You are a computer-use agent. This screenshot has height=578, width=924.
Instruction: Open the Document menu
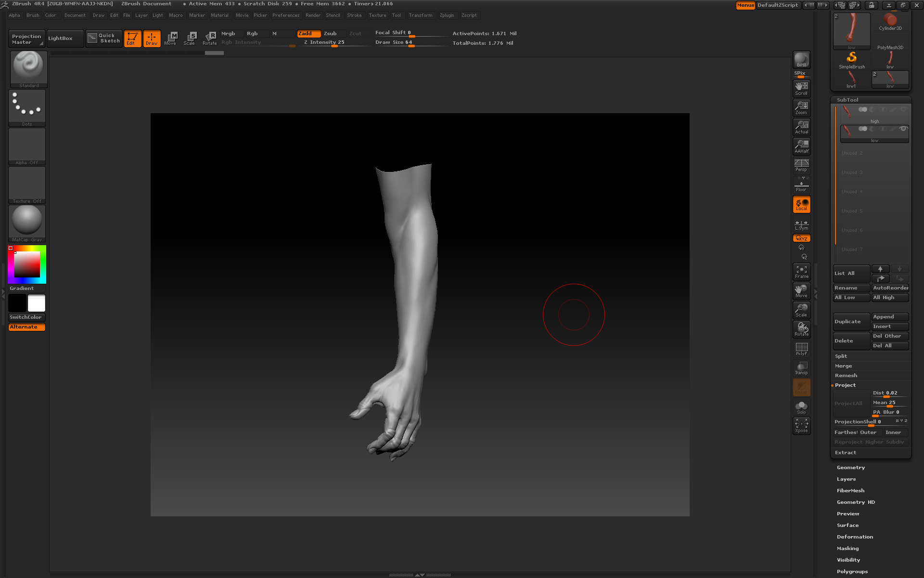(x=75, y=15)
